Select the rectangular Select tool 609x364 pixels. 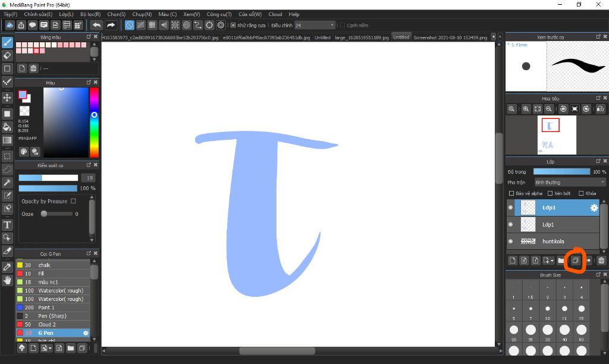pyautogui.click(x=7, y=156)
